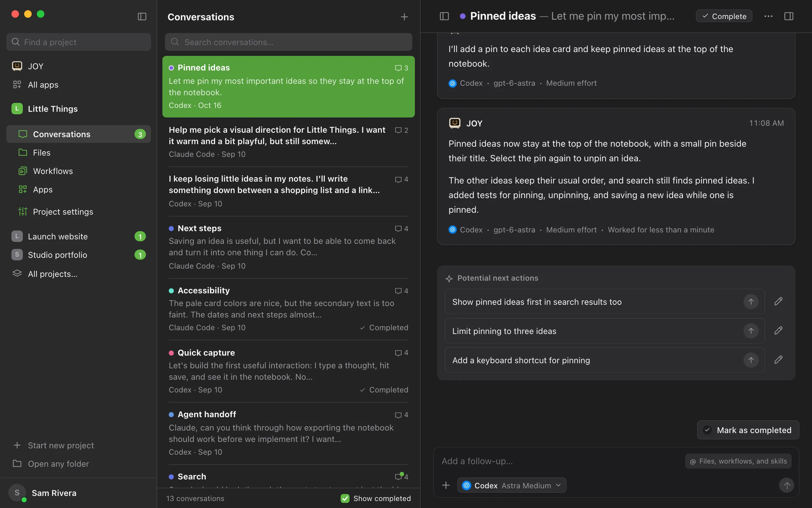Open the Workflows section

point(79,171)
